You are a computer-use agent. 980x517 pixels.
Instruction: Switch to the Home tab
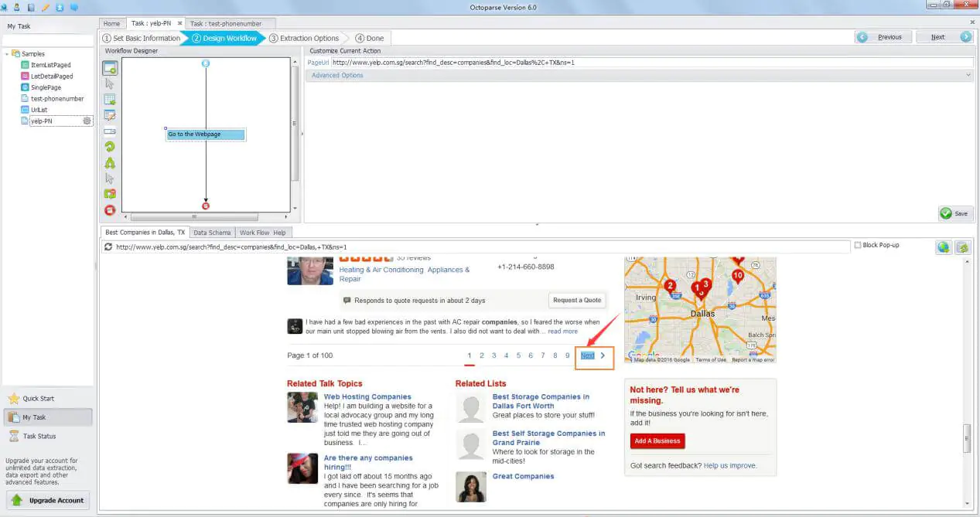[x=111, y=24]
